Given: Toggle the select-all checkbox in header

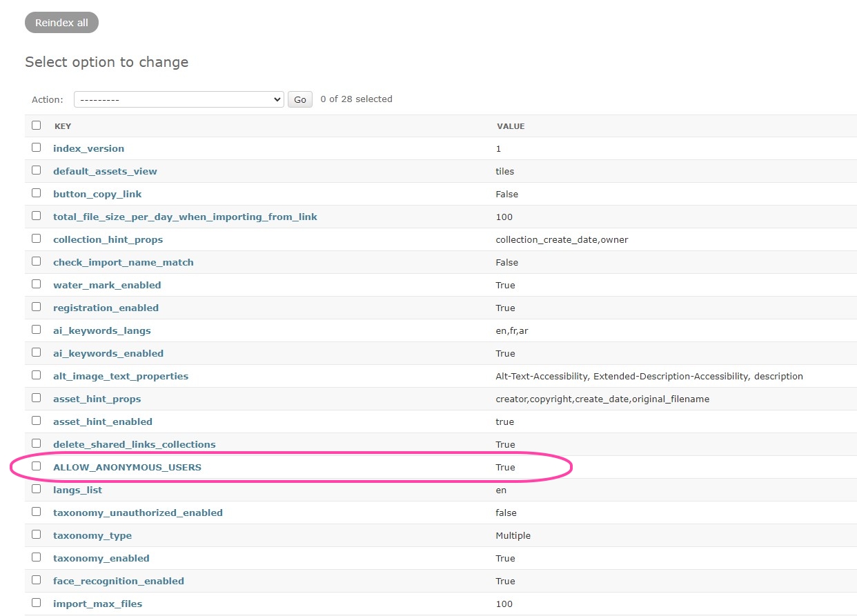Looking at the screenshot, I should [37, 126].
